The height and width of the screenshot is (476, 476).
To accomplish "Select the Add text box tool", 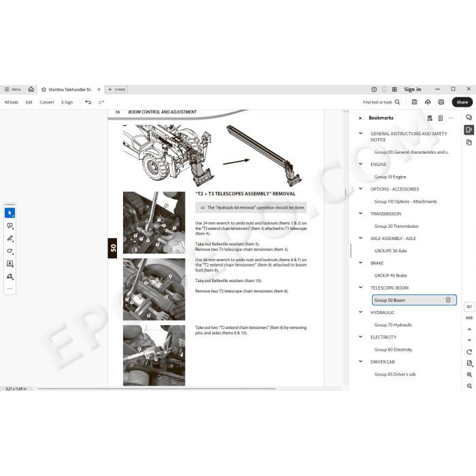I will coord(10,264).
